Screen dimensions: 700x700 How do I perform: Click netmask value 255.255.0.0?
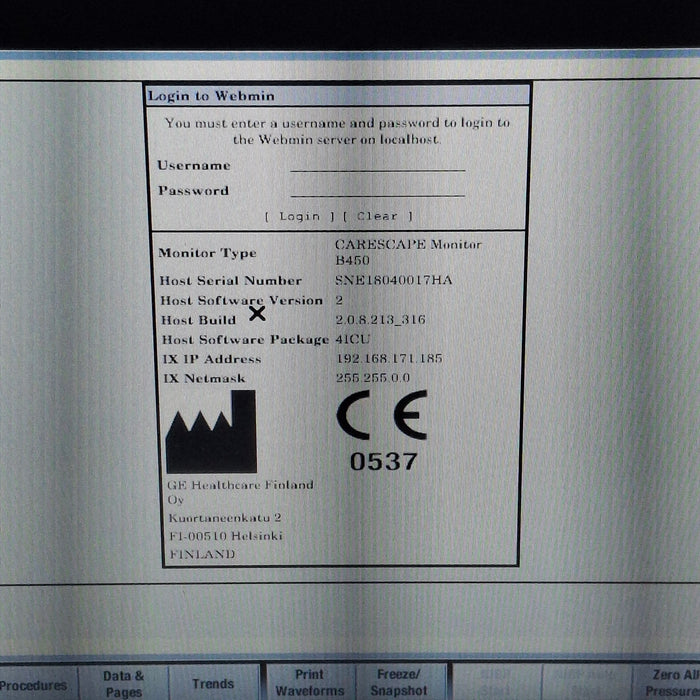coord(373,378)
